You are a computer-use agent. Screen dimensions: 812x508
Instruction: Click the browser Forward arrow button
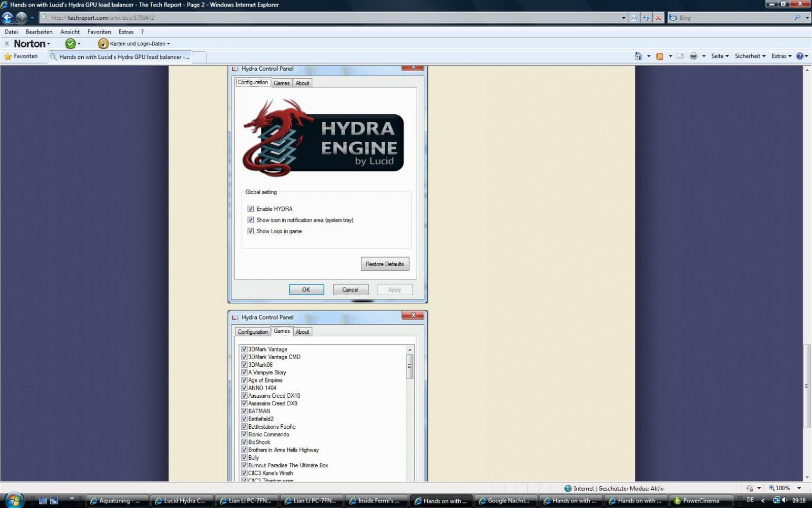click(21, 17)
